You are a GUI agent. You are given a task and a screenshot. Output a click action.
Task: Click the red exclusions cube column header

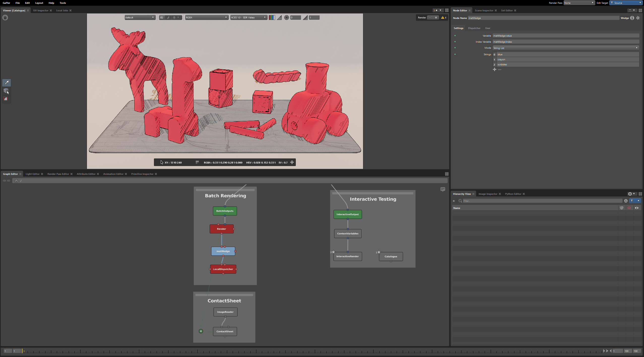629,208
